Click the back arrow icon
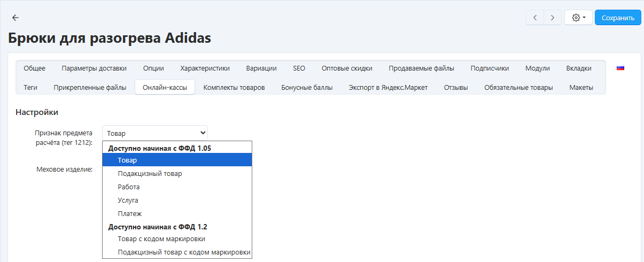Screen dimensions: 644x262 (15, 18)
